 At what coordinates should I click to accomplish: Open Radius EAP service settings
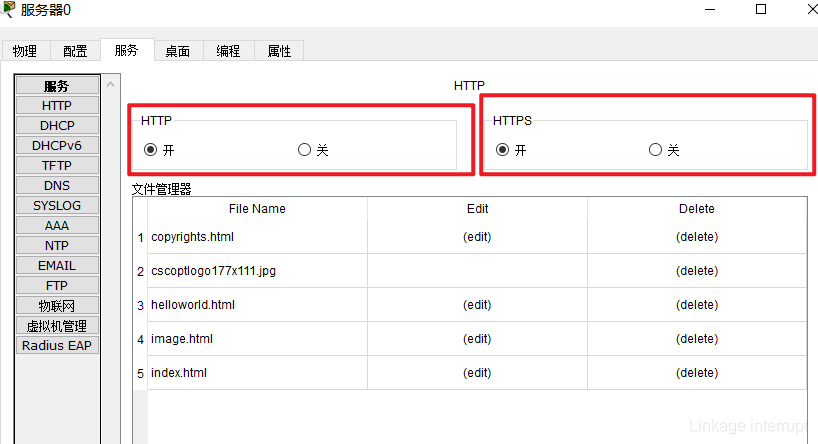pyautogui.click(x=57, y=345)
